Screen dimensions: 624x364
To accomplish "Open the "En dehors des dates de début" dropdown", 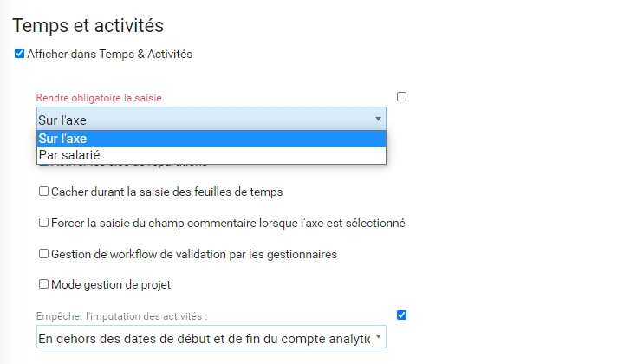I will [x=204, y=337].
